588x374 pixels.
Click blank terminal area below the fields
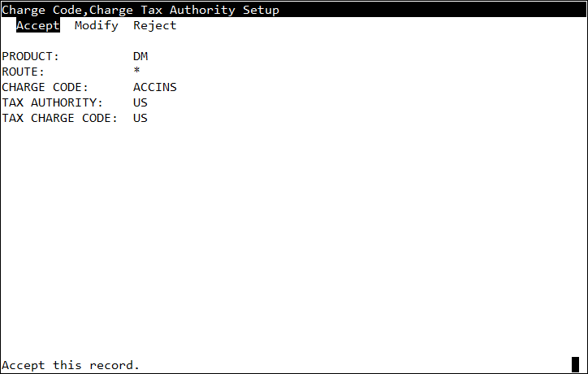(292, 236)
